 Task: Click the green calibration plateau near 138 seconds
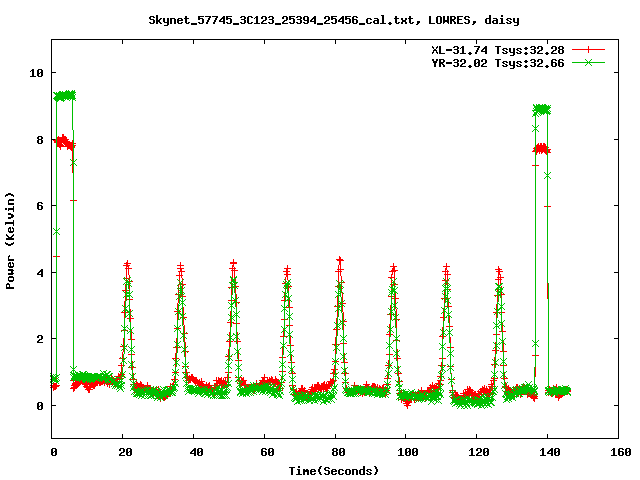(x=542, y=109)
